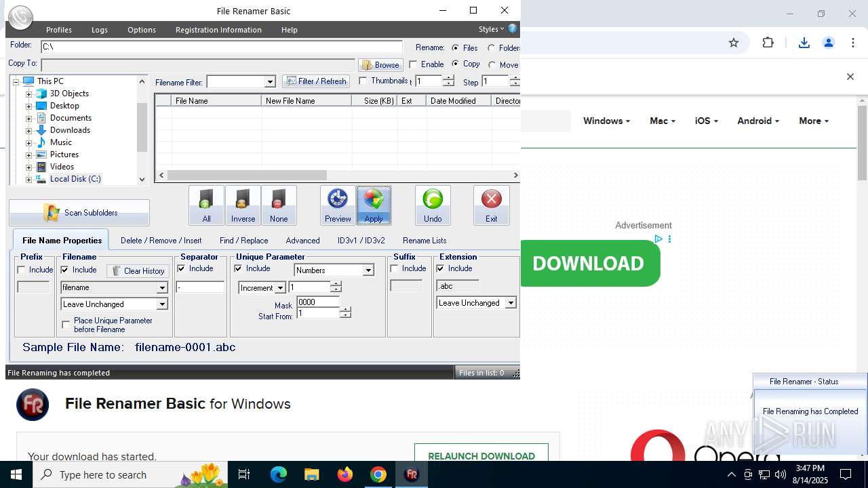Click the Clear History button
The image size is (868, 488).
pos(138,271)
